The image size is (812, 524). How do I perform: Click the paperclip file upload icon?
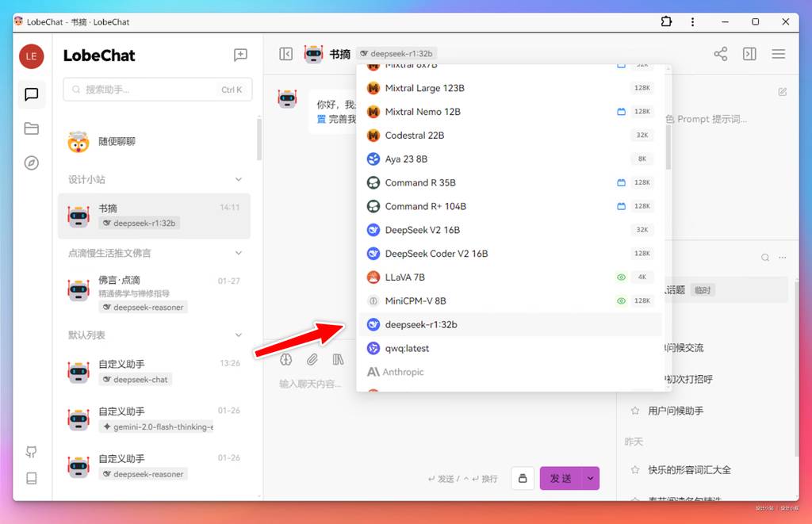coord(312,360)
